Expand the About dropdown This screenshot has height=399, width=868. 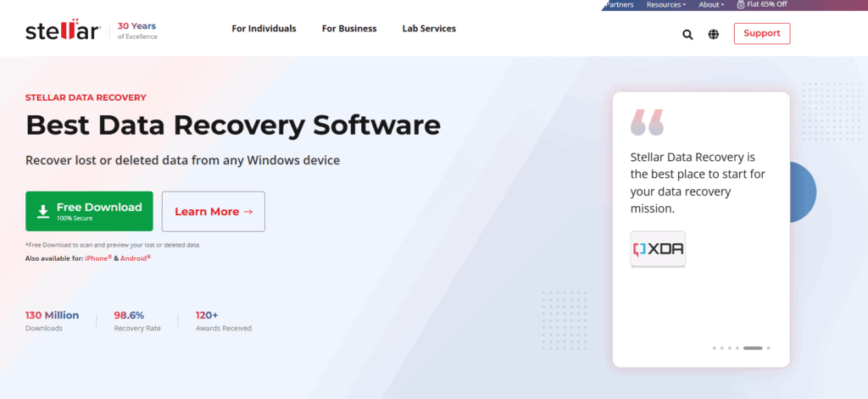coord(711,4)
